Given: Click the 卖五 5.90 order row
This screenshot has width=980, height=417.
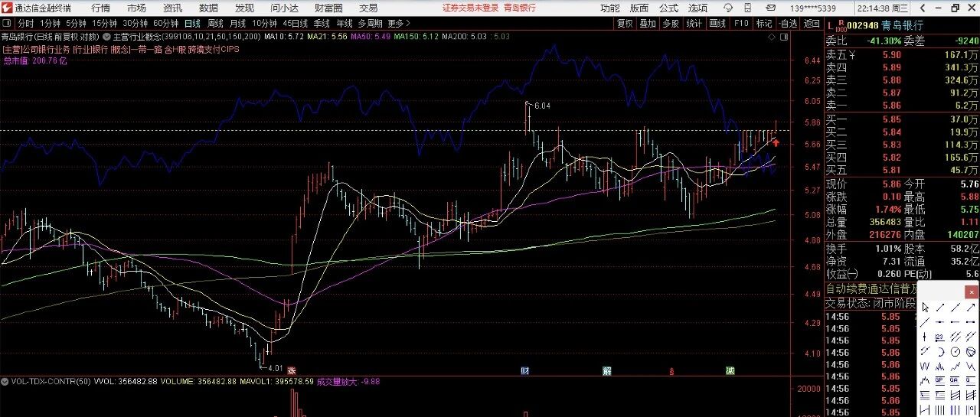Looking at the screenshot, I should pyautogui.click(x=902, y=54).
